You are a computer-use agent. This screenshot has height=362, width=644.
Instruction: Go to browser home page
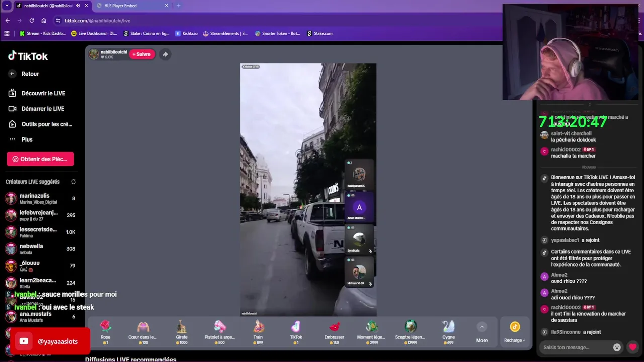(x=44, y=21)
